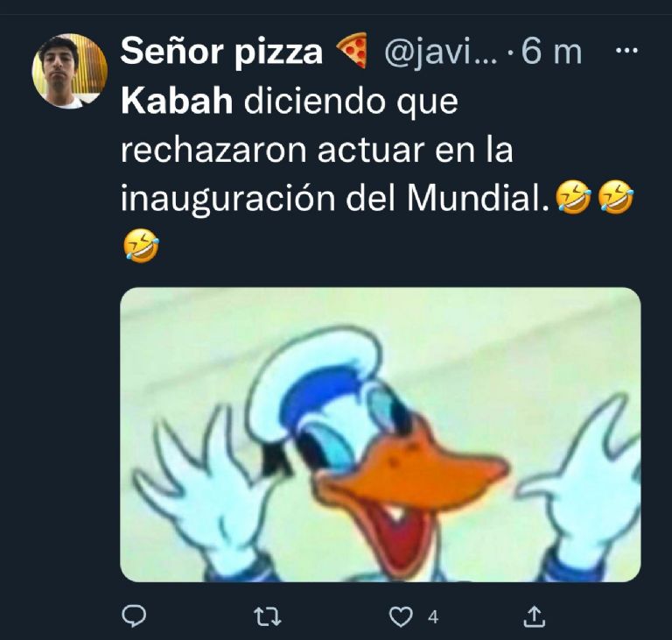Viewport: 672px width, 640px height.
Task: Click the words 'diciendo que' in tweet
Action: tap(351, 102)
